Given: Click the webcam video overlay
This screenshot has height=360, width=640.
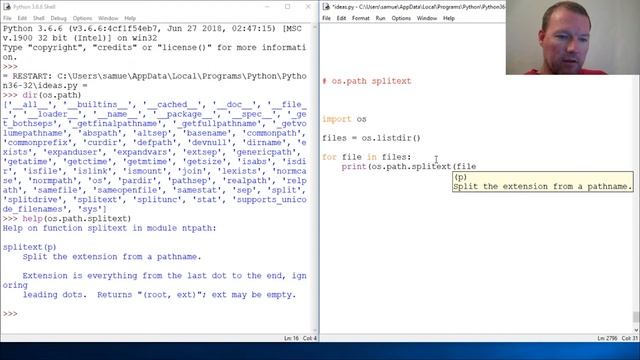Looking at the screenshot, I should 573,37.
